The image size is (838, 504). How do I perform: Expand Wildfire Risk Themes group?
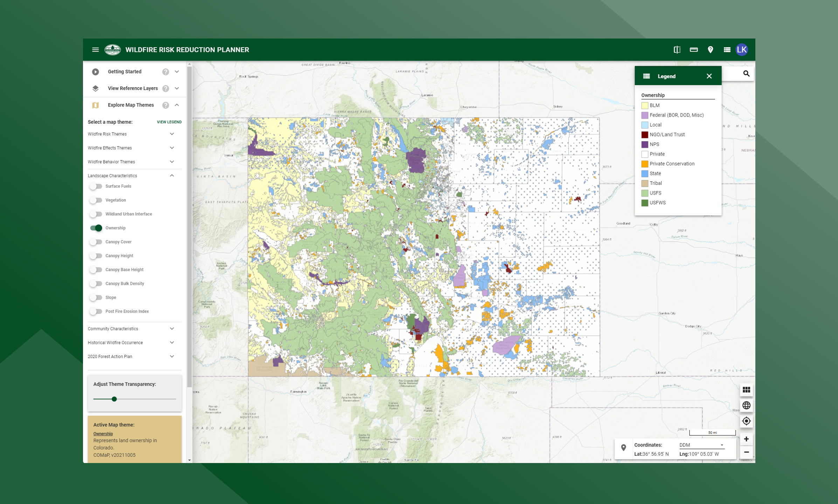click(x=172, y=134)
